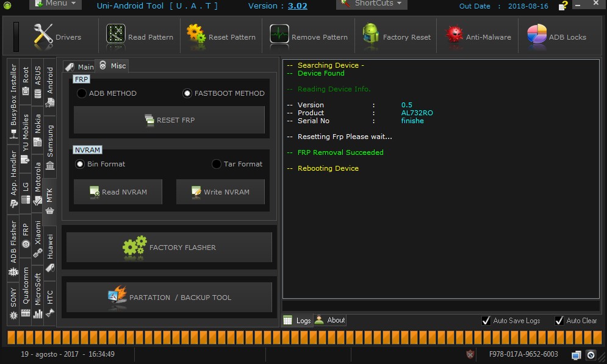Select the ADB METHOD radio button
This screenshot has height=364, width=607.
click(81, 93)
